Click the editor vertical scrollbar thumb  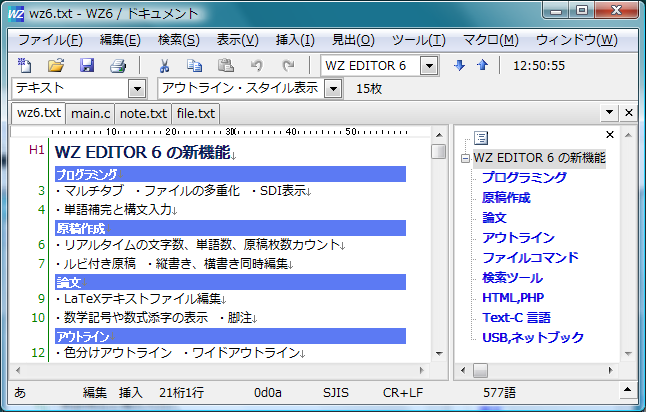(439, 151)
